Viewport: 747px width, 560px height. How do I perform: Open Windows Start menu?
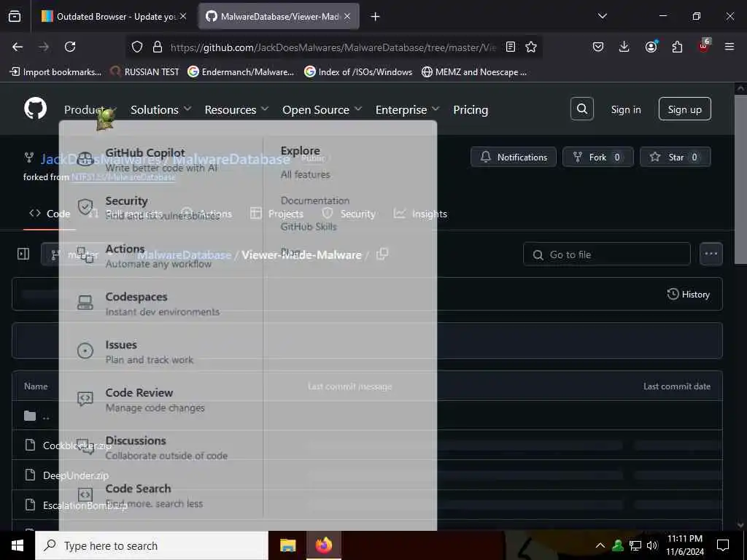(18, 545)
